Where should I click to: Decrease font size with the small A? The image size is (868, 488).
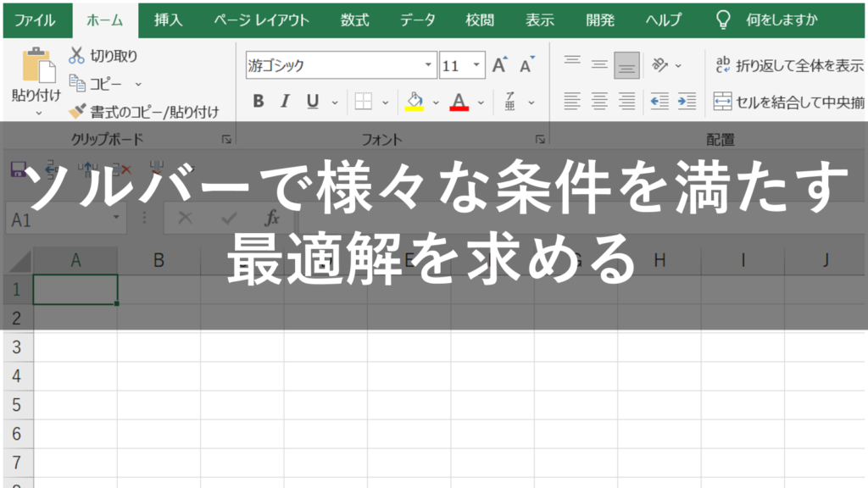click(526, 65)
